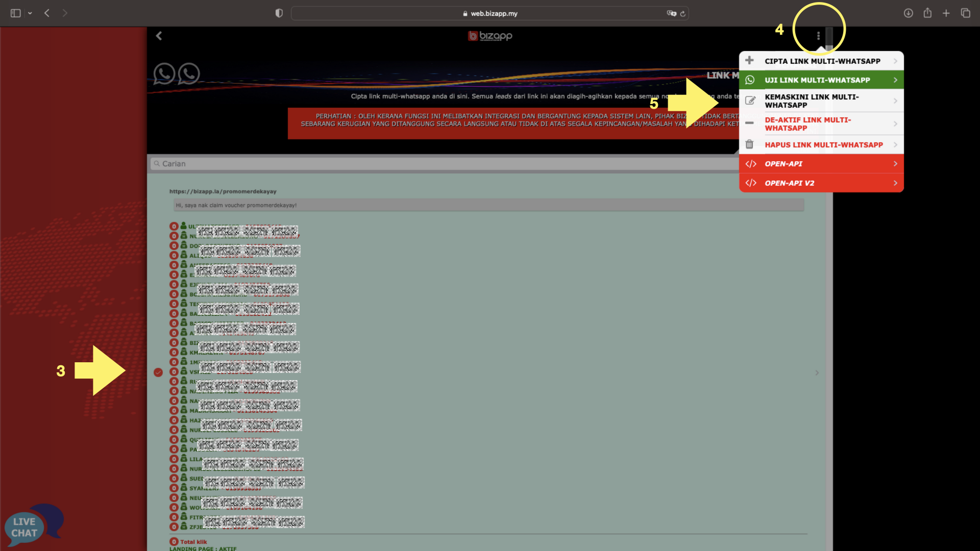
Task: Open Safari share menu
Action: 927,13
